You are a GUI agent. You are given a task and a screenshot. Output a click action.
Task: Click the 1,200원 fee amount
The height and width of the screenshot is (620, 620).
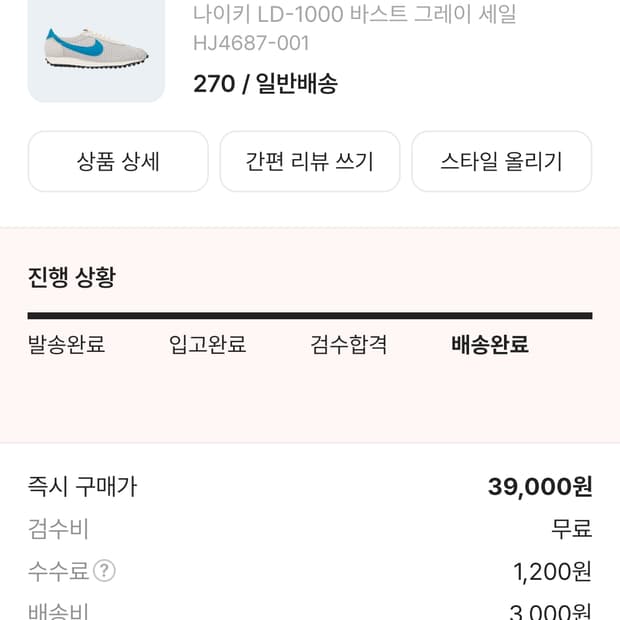click(552, 571)
